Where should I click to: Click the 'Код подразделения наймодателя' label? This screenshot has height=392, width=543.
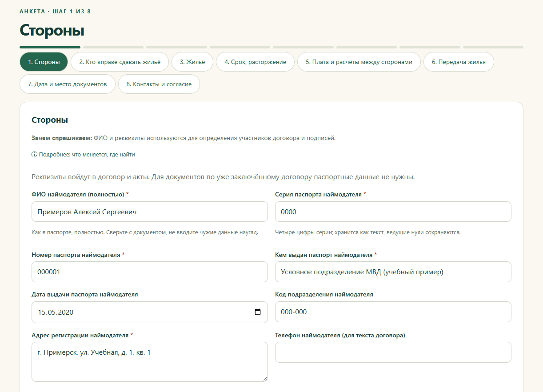point(324,294)
